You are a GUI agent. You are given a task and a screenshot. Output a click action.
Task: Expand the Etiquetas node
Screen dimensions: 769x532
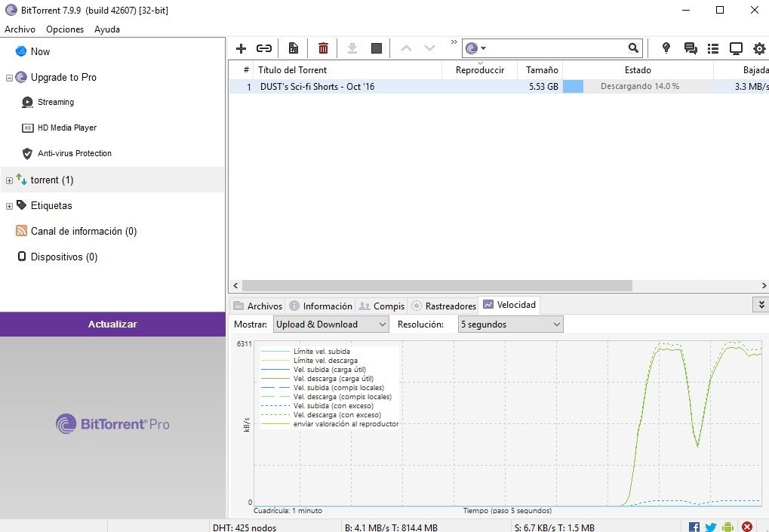(9, 207)
